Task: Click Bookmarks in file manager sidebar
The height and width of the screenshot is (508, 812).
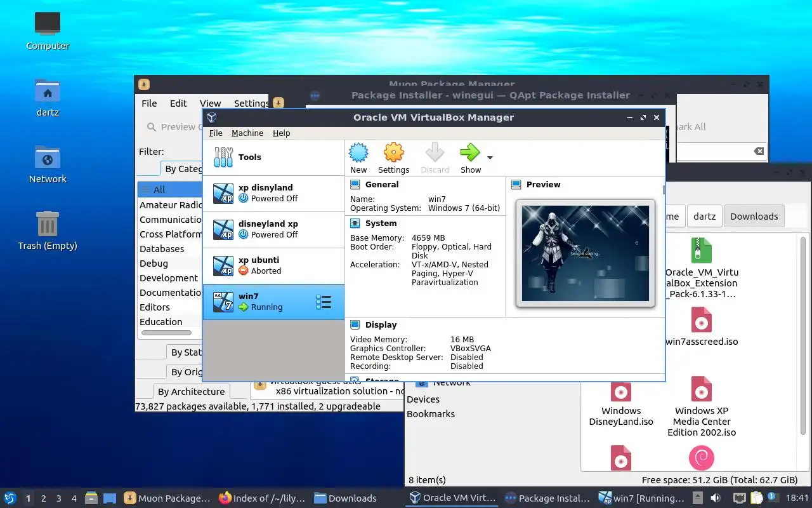Action: click(x=431, y=413)
